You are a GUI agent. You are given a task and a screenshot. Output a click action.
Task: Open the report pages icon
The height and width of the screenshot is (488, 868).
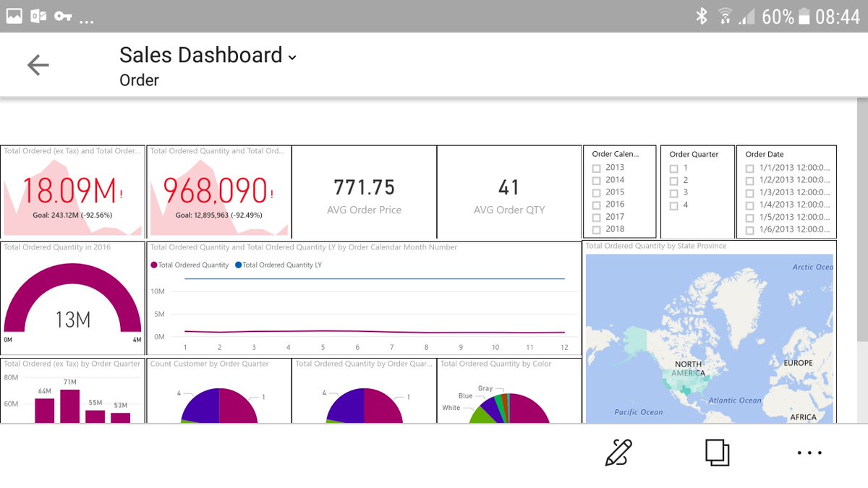pyautogui.click(x=718, y=452)
